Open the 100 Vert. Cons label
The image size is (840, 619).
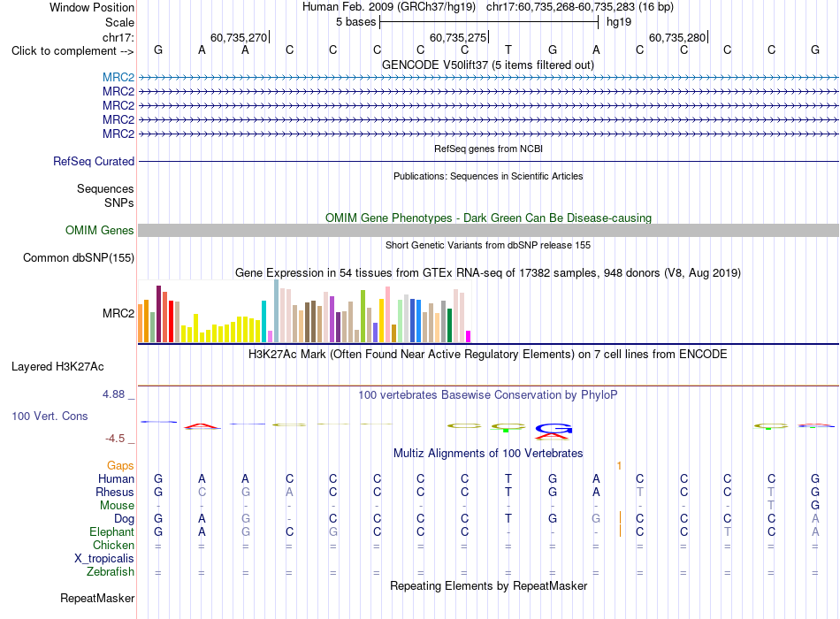[50, 416]
